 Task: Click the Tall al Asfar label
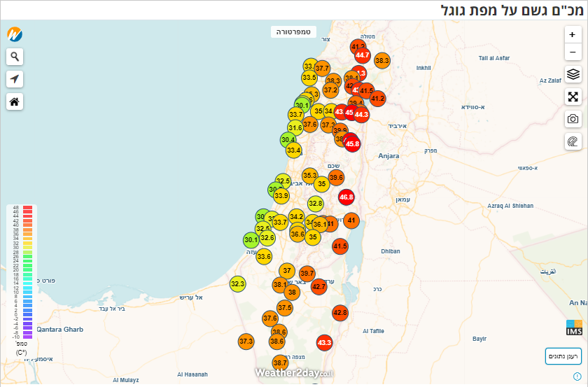pos(494,58)
